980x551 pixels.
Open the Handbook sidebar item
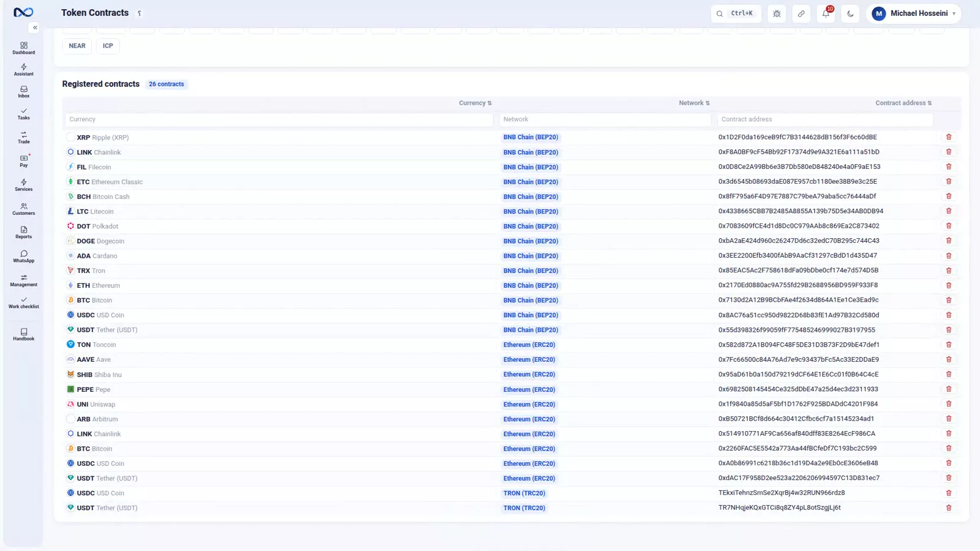(24, 334)
